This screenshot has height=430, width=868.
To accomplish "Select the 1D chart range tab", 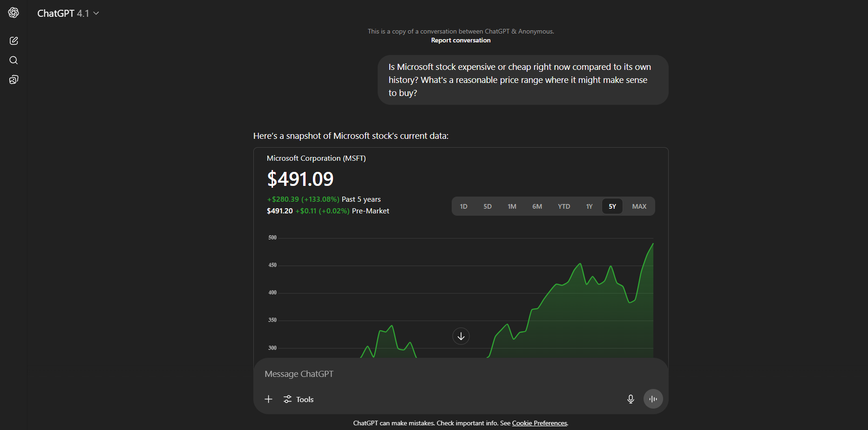I will point(463,206).
